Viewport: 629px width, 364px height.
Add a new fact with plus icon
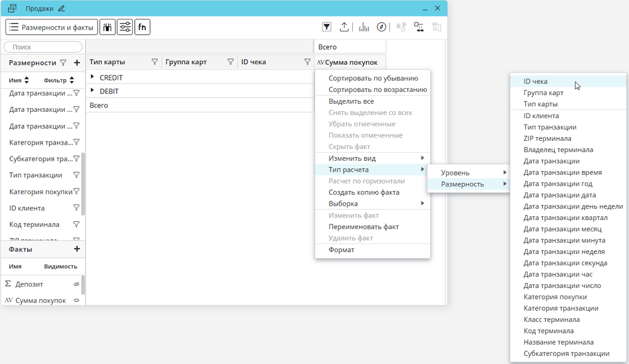coord(77,250)
